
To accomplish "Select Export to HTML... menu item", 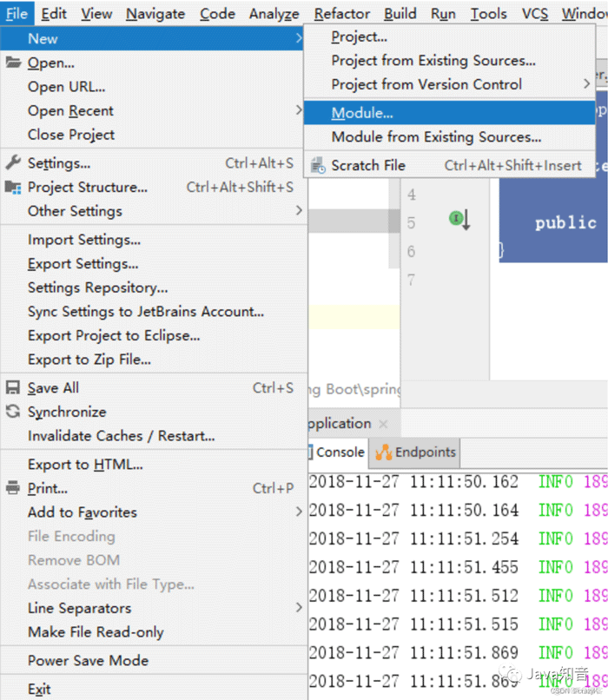I will [154, 465].
